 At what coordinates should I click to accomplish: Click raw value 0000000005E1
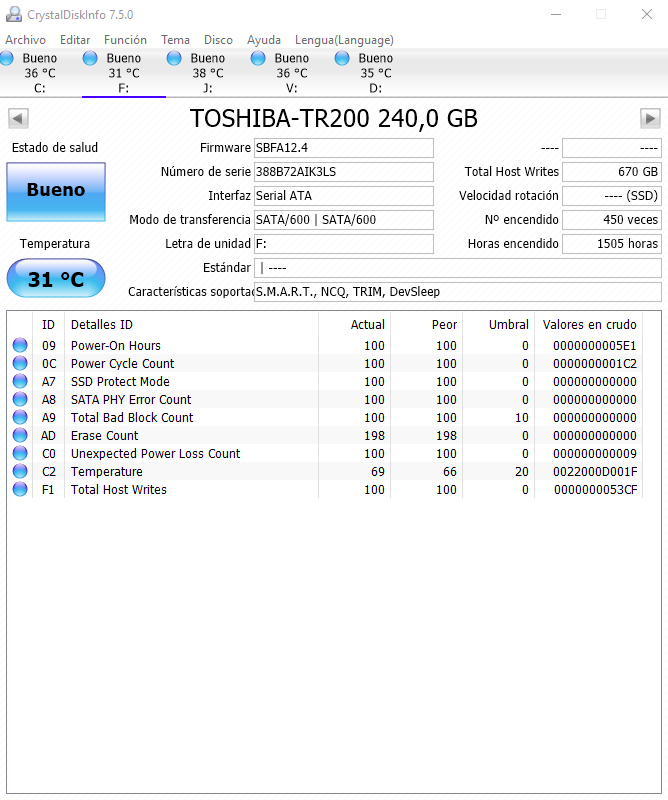tap(595, 345)
